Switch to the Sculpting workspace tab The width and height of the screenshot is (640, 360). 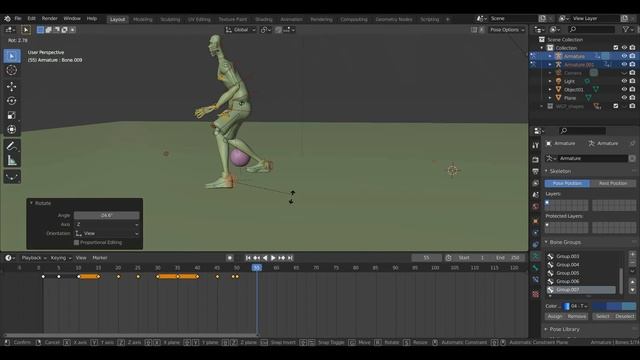point(170,19)
